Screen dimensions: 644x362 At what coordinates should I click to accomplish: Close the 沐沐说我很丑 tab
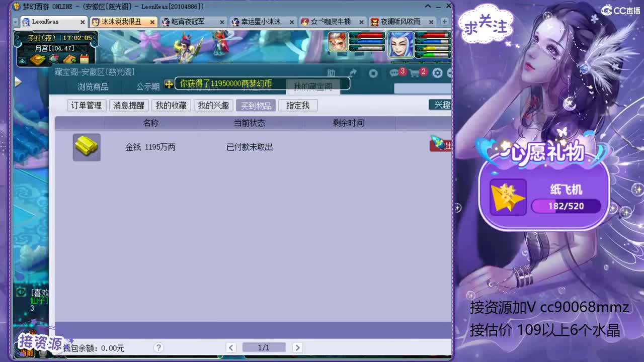click(152, 22)
